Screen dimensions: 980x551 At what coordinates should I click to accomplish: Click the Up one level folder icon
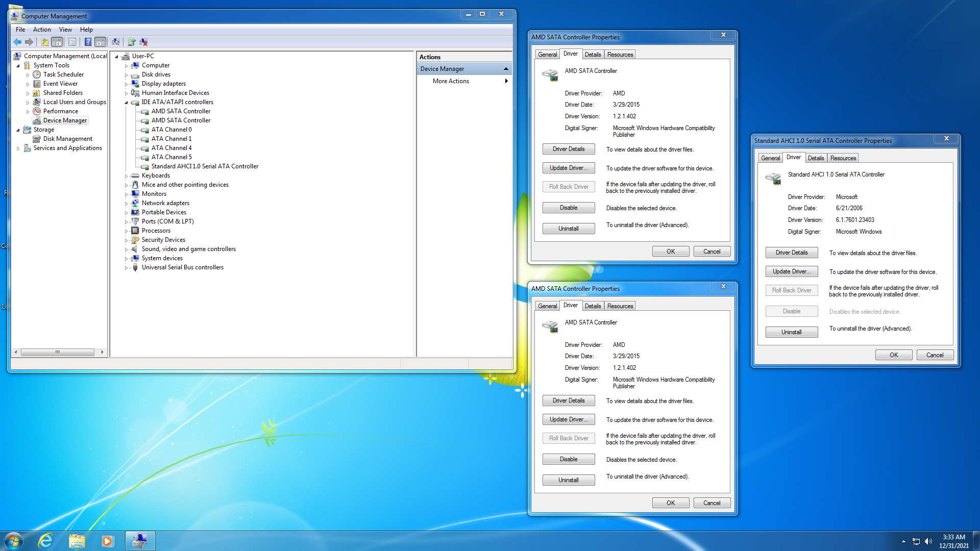point(45,42)
